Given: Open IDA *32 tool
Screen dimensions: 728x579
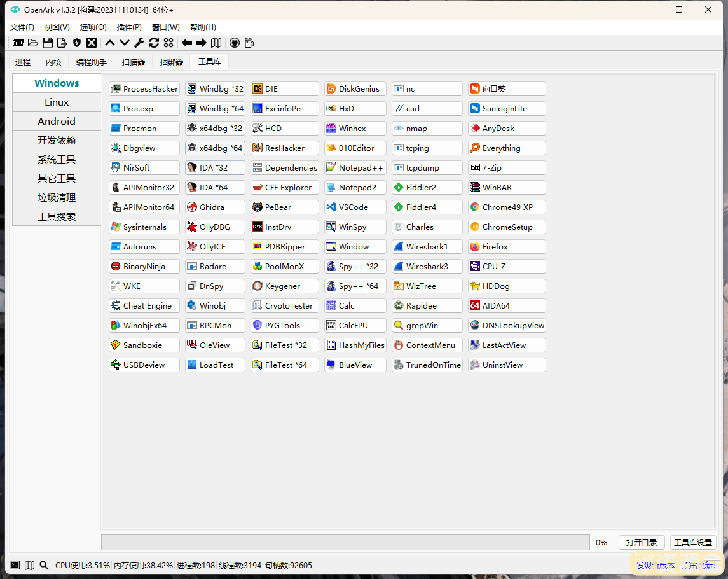Looking at the screenshot, I should pos(215,168).
